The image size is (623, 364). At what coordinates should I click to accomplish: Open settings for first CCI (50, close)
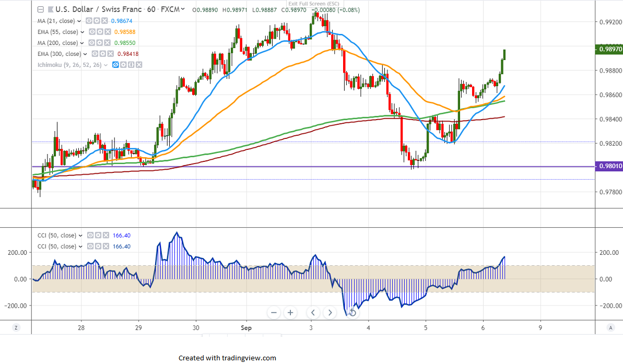(98, 235)
